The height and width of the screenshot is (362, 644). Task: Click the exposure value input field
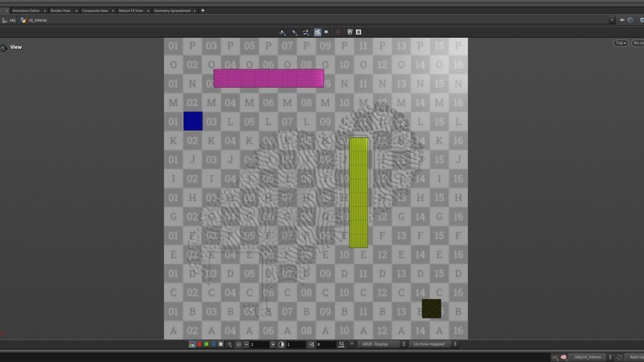(x=259, y=344)
